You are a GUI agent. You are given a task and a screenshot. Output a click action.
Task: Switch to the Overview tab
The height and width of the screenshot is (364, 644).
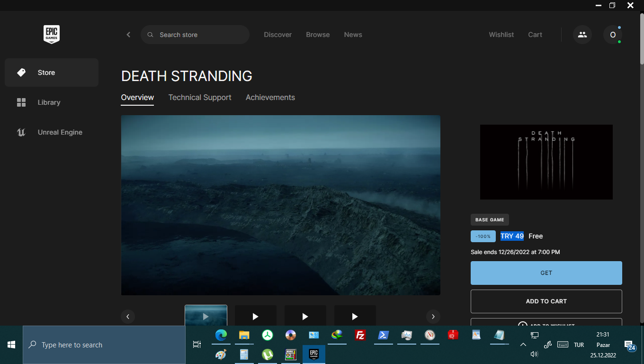pos(137,98)
